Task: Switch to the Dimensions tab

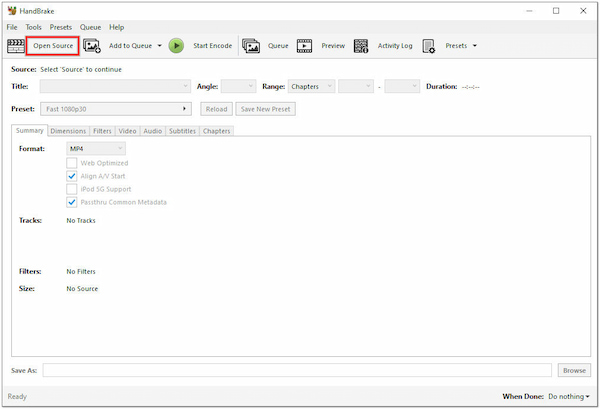Action: [68, 131]
